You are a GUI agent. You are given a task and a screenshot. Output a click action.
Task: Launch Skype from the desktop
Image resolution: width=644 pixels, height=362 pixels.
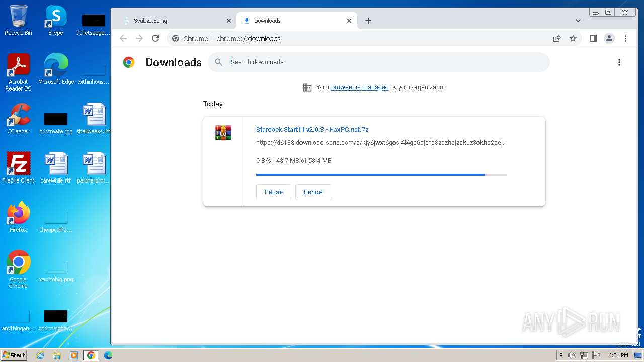[x=55, y=20]
